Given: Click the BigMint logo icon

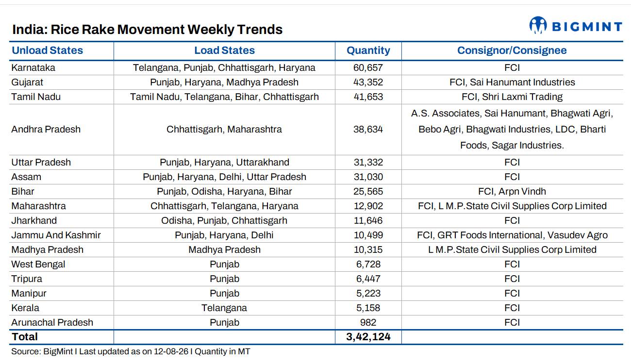Looking at the screenshot, I should point(538,25).
